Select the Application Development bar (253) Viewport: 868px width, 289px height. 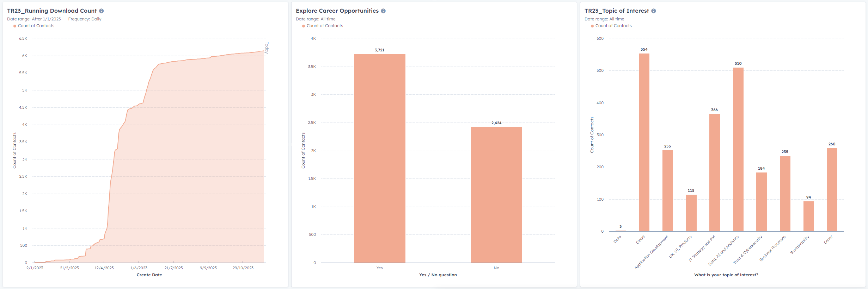[x=668, y=191]
